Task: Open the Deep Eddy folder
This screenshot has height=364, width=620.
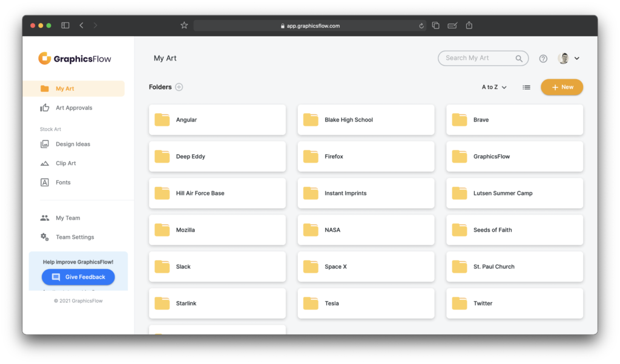Action: 217,157
